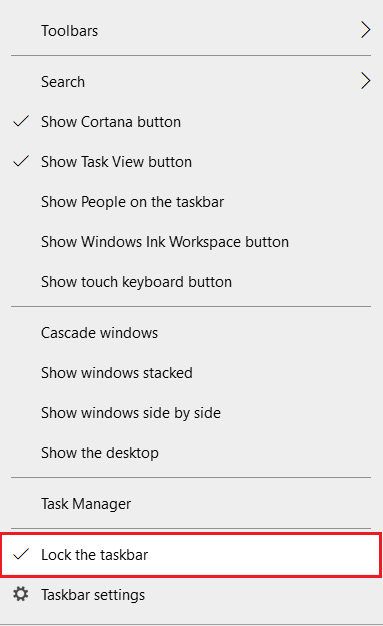Launch Task Manager from the menu
383x626 pixels.
click(191, 503)
